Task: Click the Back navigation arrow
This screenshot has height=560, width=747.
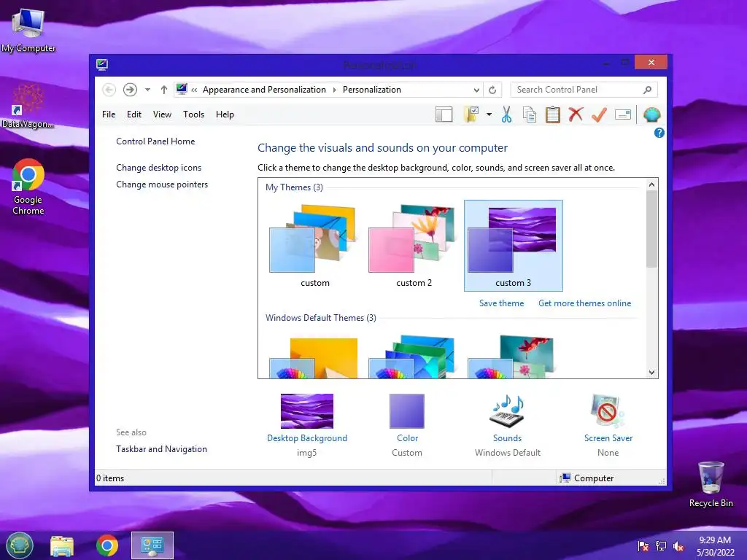Action: pyautogui.click(x=109, y=90)
